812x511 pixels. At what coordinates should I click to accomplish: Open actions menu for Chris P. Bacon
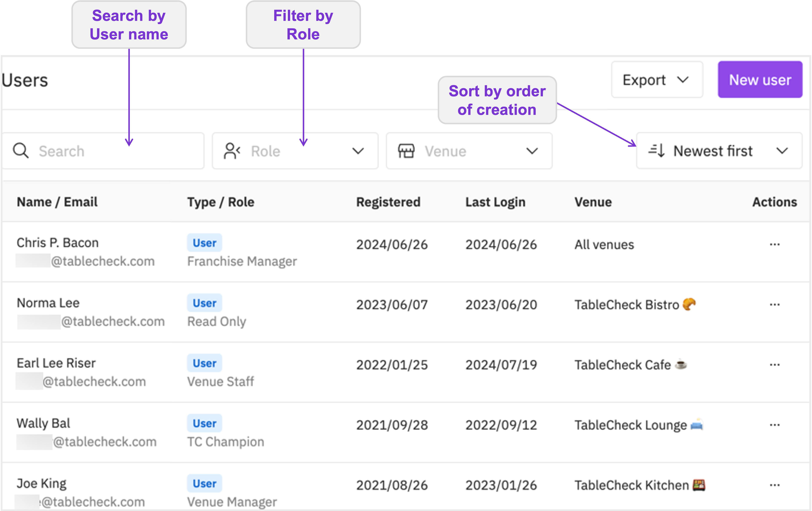point(775,244)
